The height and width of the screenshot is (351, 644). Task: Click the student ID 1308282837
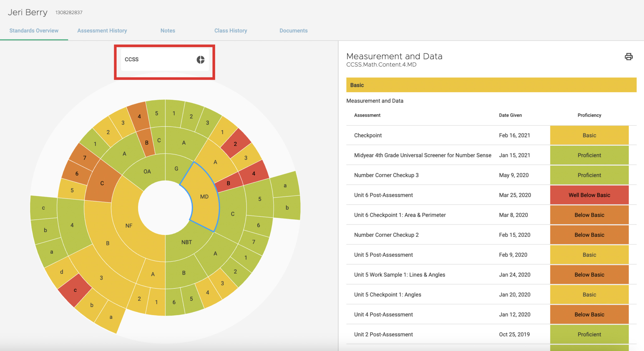point(69,13)
